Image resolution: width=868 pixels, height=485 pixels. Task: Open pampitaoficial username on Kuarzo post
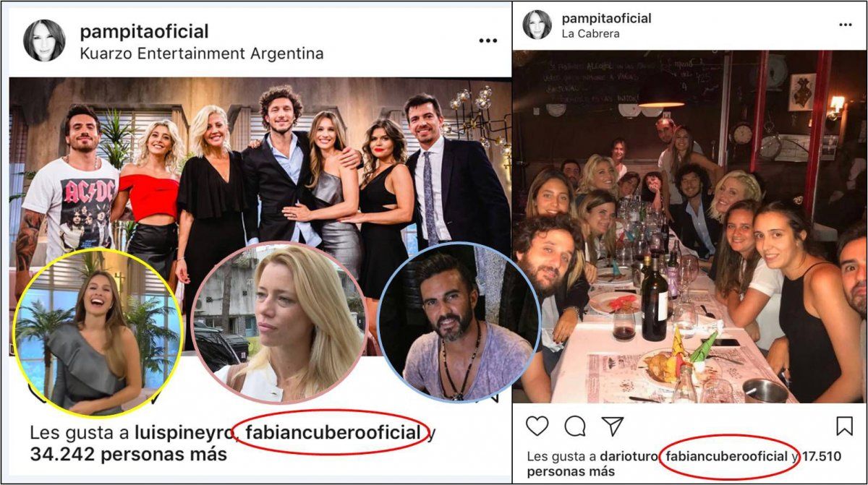144,32
